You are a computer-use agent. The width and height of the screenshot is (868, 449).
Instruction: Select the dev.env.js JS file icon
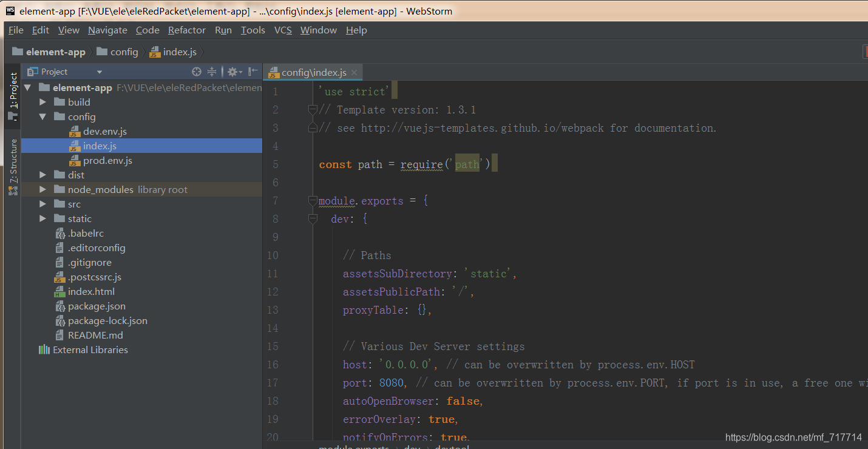[x=75, y=131]
